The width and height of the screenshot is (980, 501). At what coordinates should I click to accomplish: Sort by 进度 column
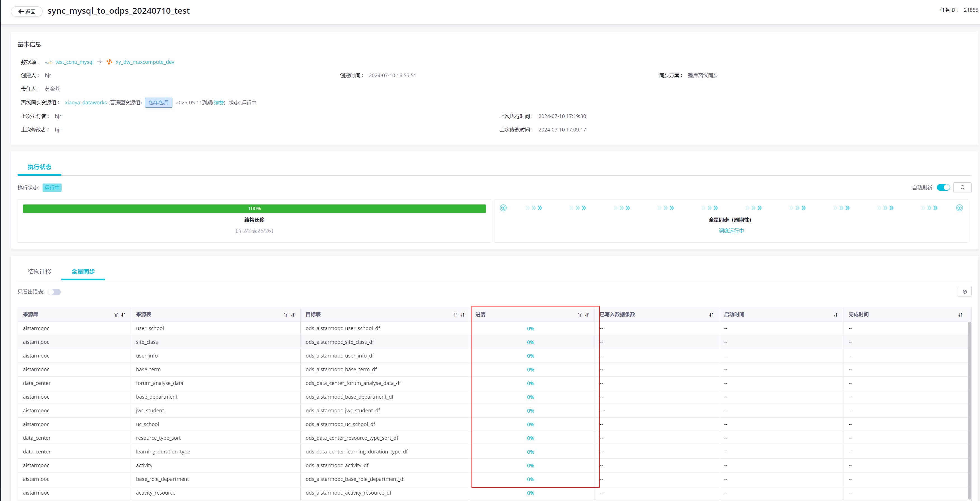point(587,315)
